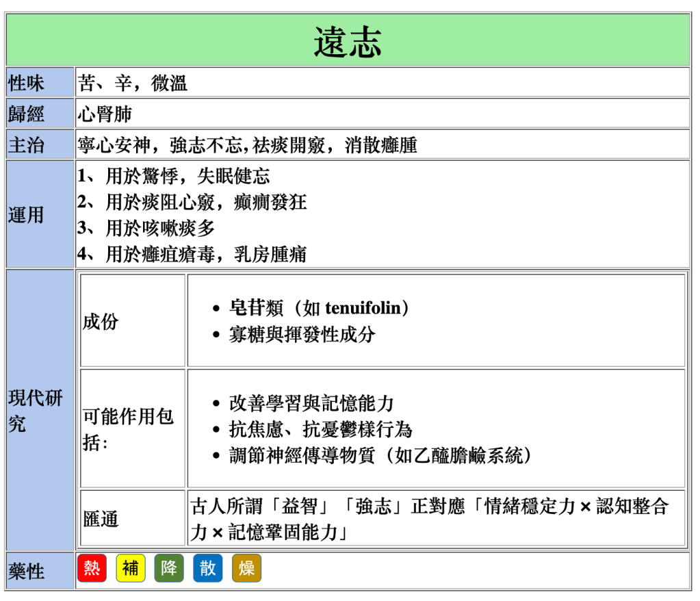Select the 匯通 label cell
Viewport: 700px width, 601px height.
101,519
